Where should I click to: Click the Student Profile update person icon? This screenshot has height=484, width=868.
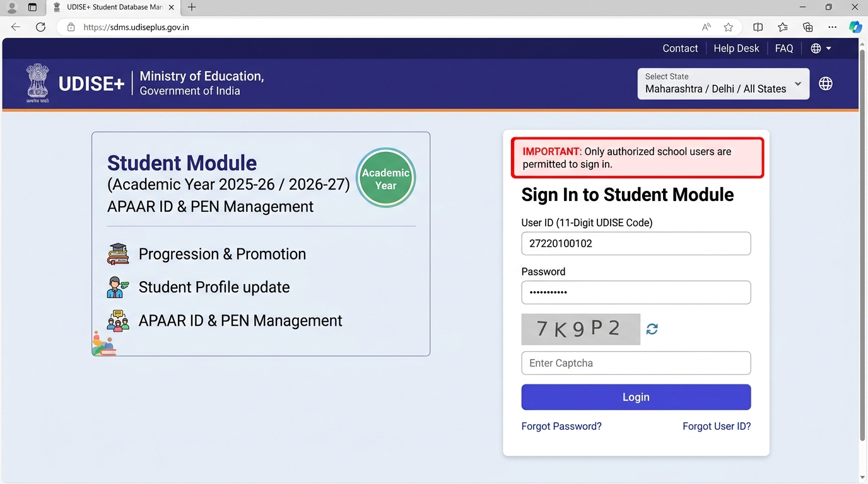pyautogui.click(x=118, y=287)
